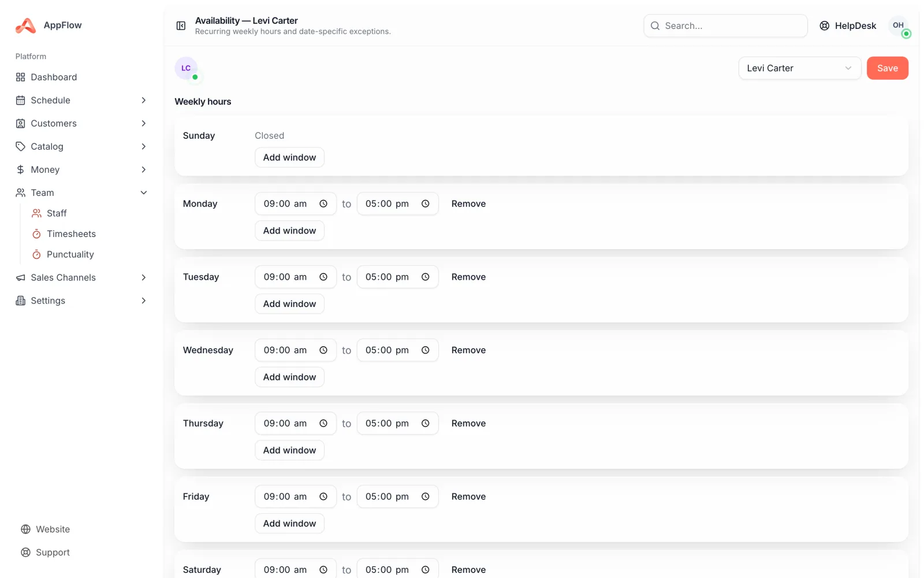
Task: Expand the Sales Channels submenu chevron
Action: (144, 277)
